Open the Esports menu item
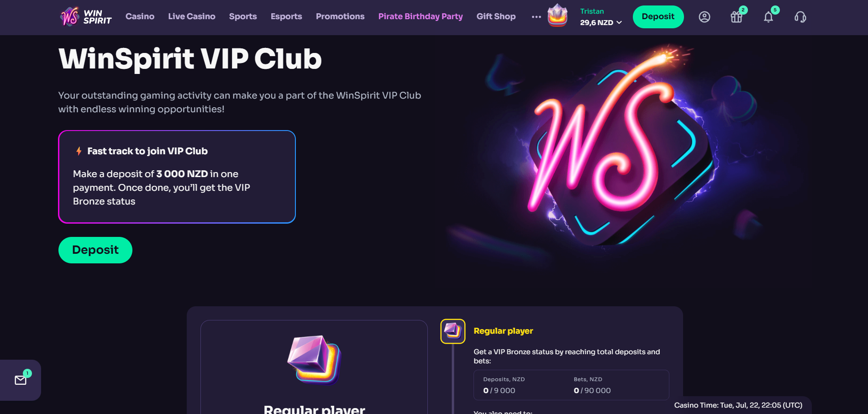 286,16
